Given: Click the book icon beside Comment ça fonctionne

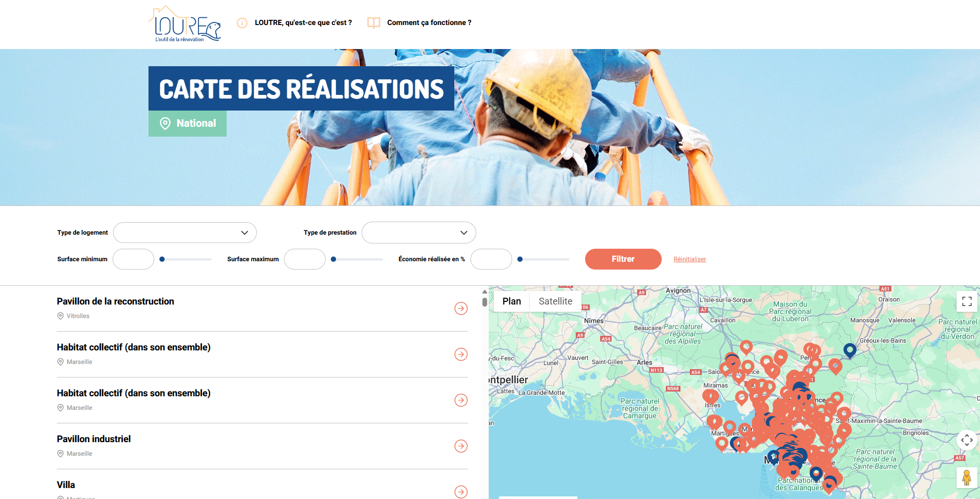Looking at the screenshot, I should [x=374, y=23].
